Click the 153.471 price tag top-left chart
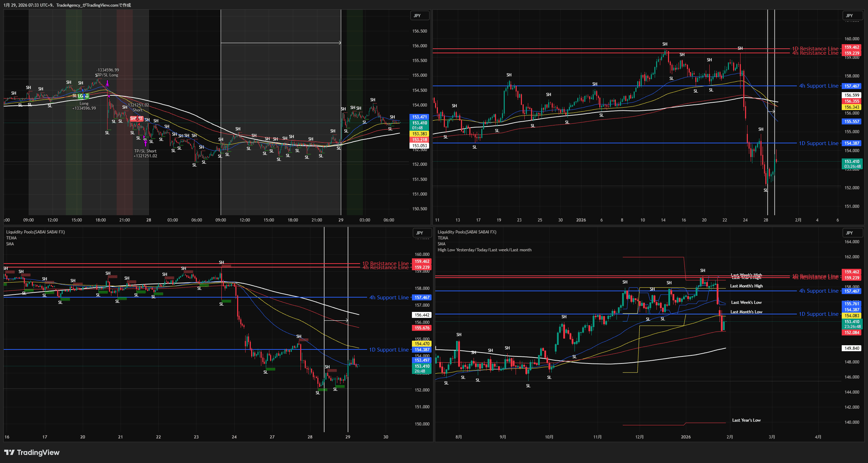868x463 pixels. pos(419,117)
